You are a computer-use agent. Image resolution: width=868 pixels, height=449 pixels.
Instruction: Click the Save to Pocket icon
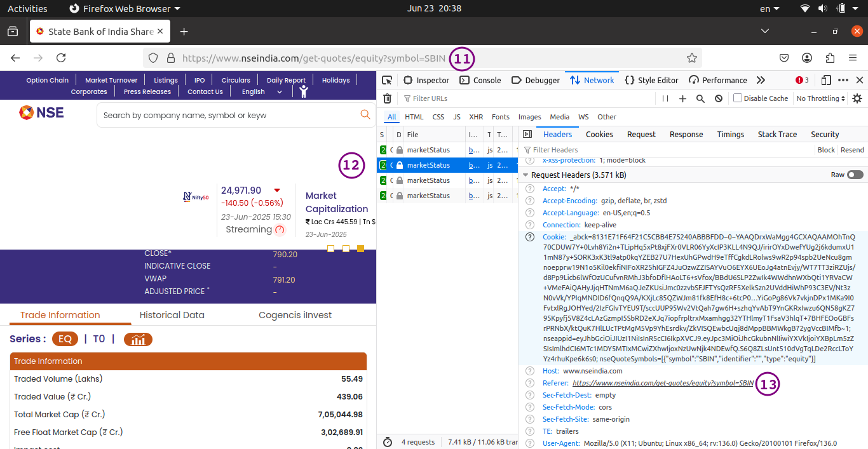pyautogui.click(x=784, y=58)
